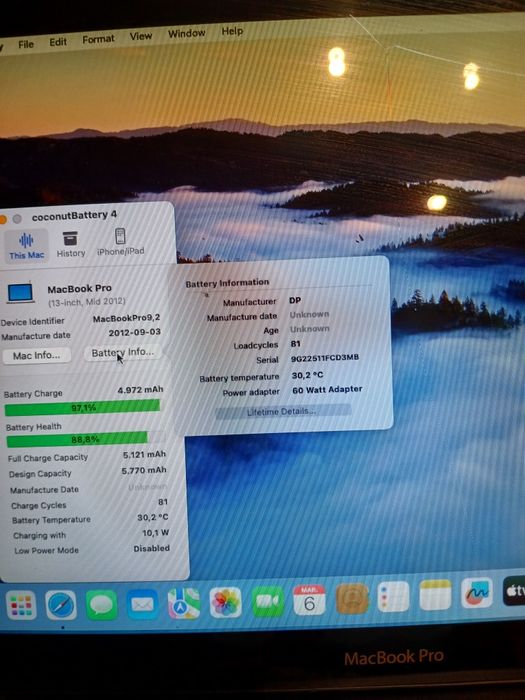Click the Low Power Mode Disabled value
Screen dimensions: 525x700
tap(151, 548)
